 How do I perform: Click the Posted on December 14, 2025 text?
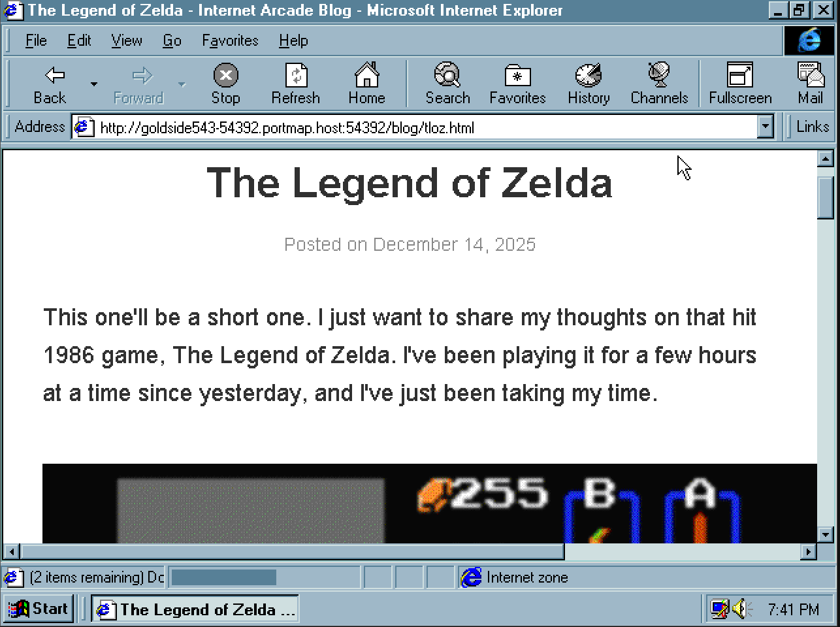coord(410,244)
